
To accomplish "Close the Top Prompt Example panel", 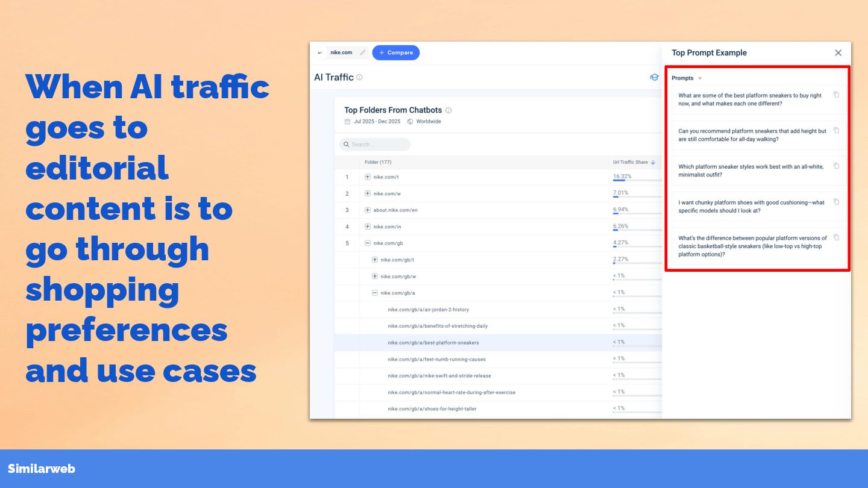I will 838,53.
